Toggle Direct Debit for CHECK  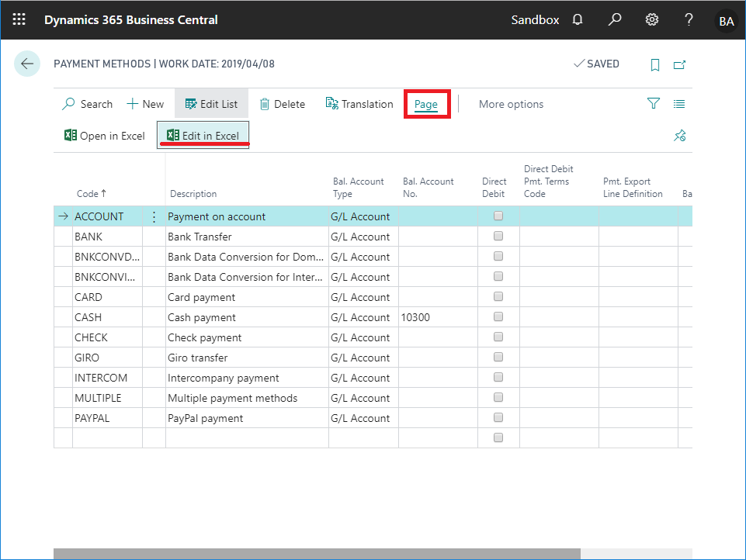(x=498, y=337)
